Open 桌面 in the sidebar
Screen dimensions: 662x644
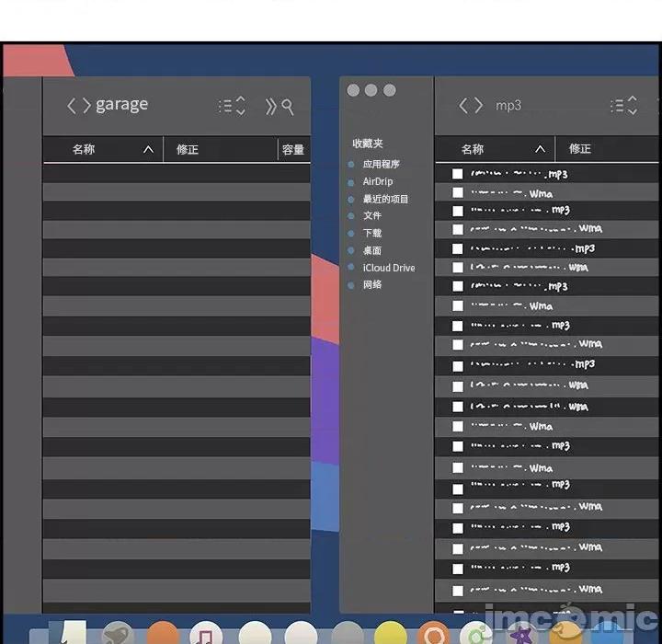click(x=372, y=250)
